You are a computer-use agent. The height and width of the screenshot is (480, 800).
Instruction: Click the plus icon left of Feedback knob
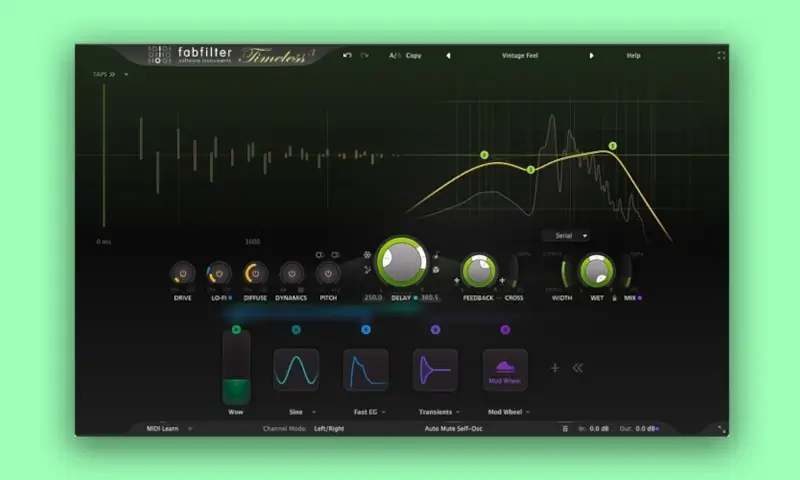coord(457,280)
